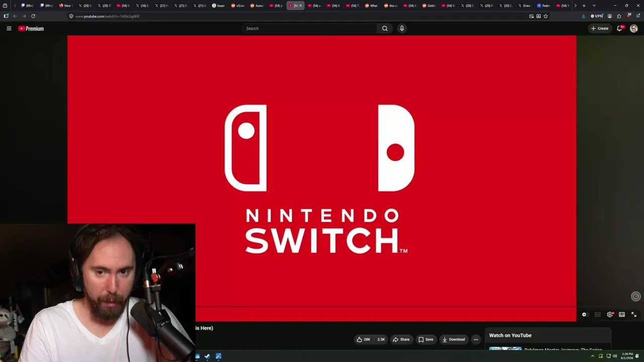Image resolution: width=644 pixels, height=362 pixels.
Task: Go back in the browser
Action: [x=15, y=16]
